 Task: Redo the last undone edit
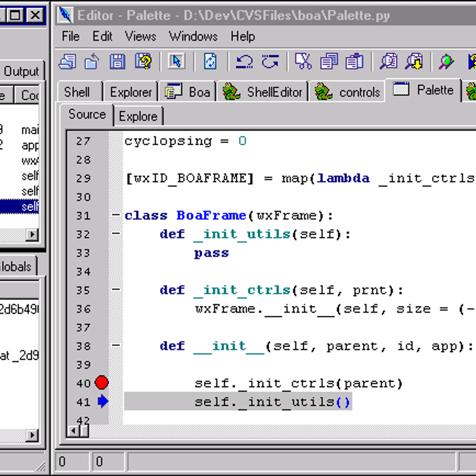tap(270, 61)
